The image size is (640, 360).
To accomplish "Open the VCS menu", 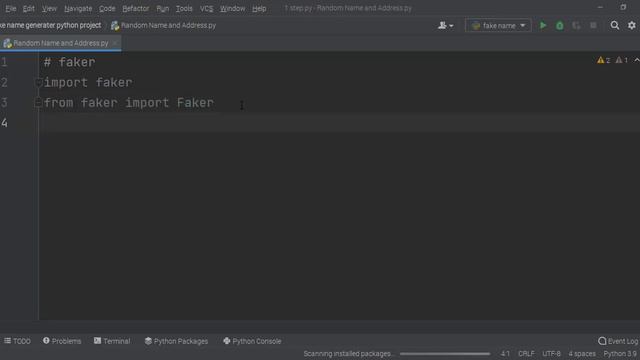I will tap(206, 8).
